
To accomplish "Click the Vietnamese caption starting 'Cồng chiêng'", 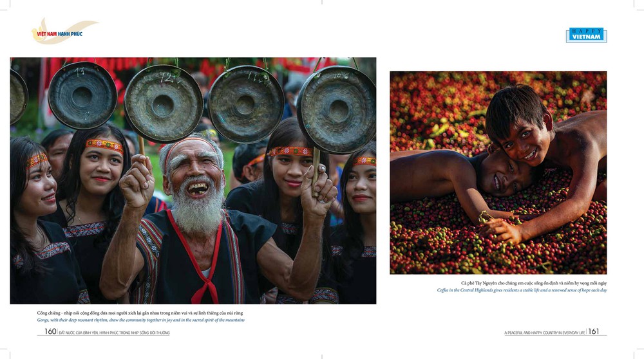I will [140, 313].
